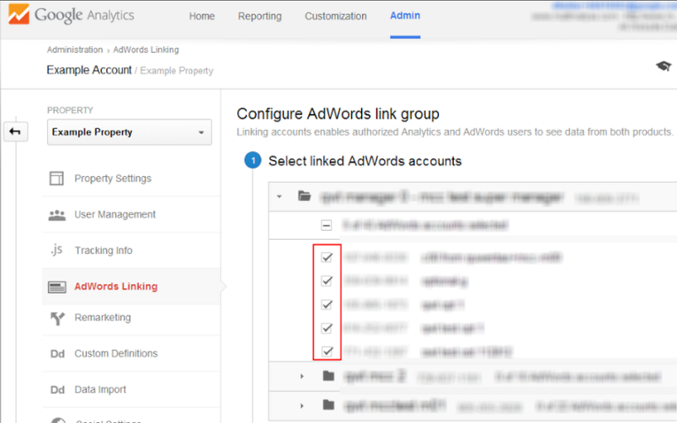677x423 pixels.
Task: Open Data Import
Action: click(100, 389)
